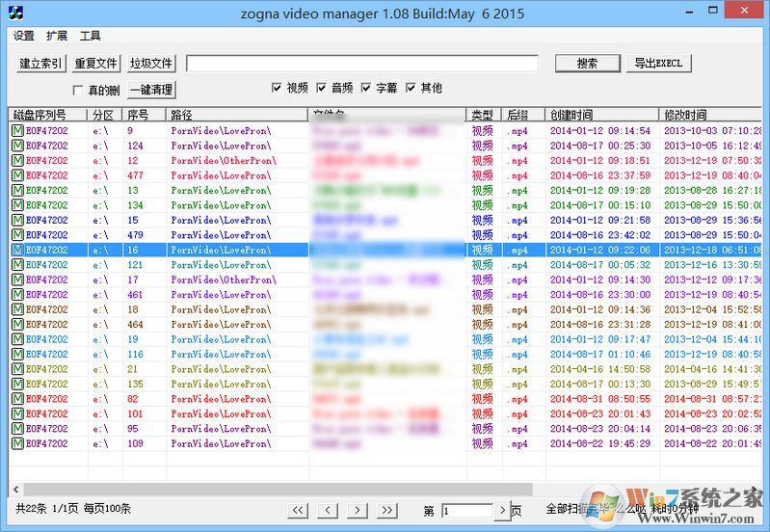Screen dimensions: 770x532
Task: Open the 扩展 menu
Action: click(57, 36)
